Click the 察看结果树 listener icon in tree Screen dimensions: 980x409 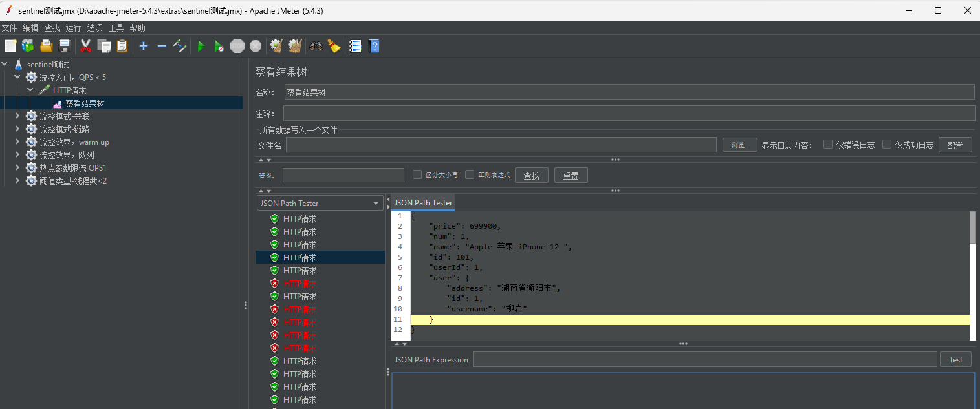click(58, 103)
